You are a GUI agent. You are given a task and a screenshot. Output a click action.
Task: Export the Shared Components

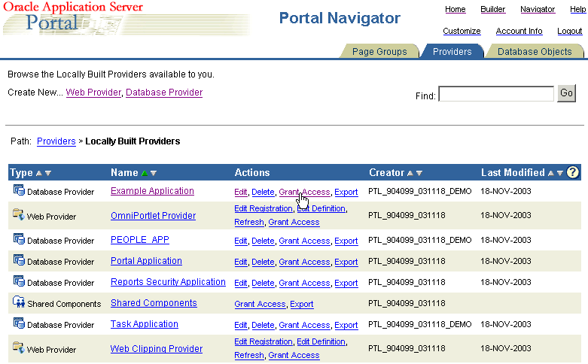[302, 304]
